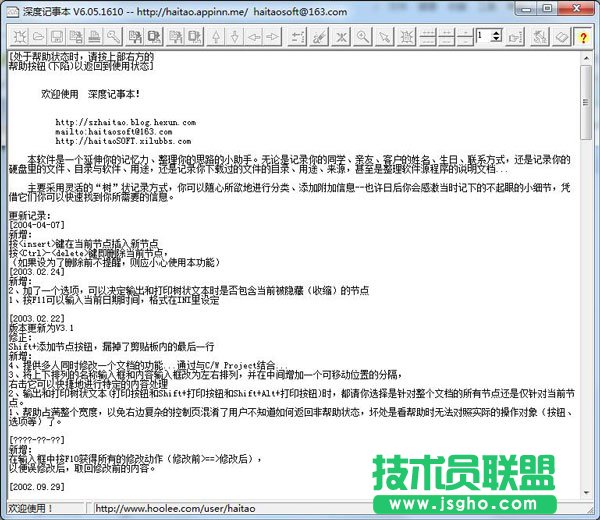
Task: Click the New document toolbar icon
Action: (x=19, y=37)
